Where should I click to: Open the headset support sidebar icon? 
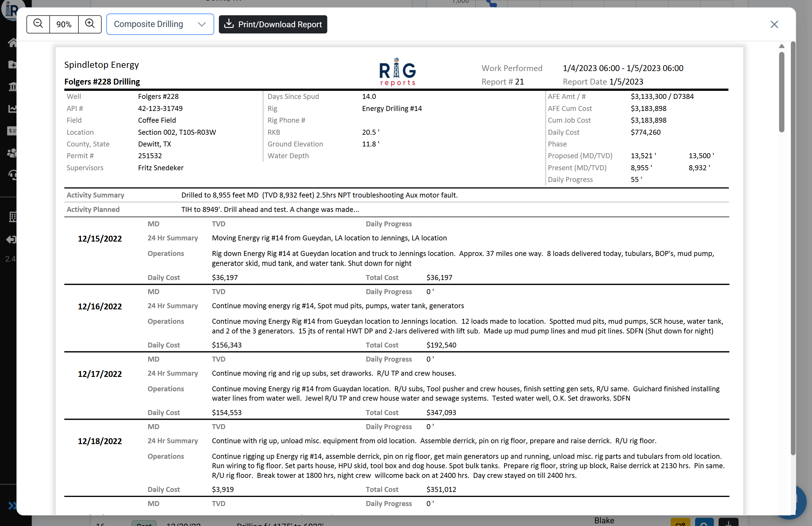12,175
